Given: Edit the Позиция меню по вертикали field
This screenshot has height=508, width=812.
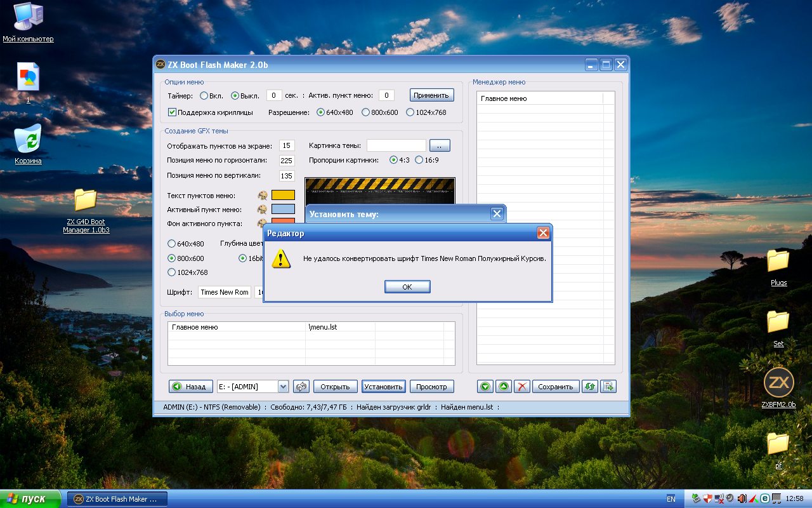Looking at the screenshot, I should pyautogui.click(x=287, y=175).
